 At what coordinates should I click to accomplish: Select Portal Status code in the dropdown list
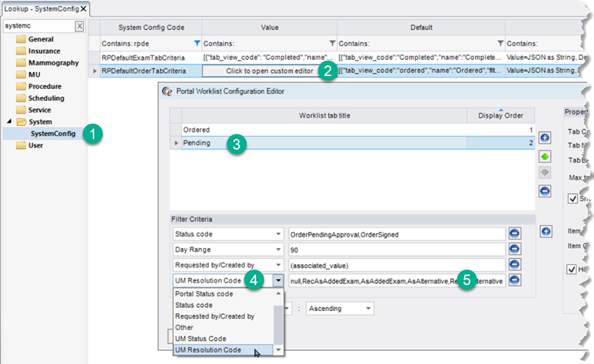coord(204,294)
